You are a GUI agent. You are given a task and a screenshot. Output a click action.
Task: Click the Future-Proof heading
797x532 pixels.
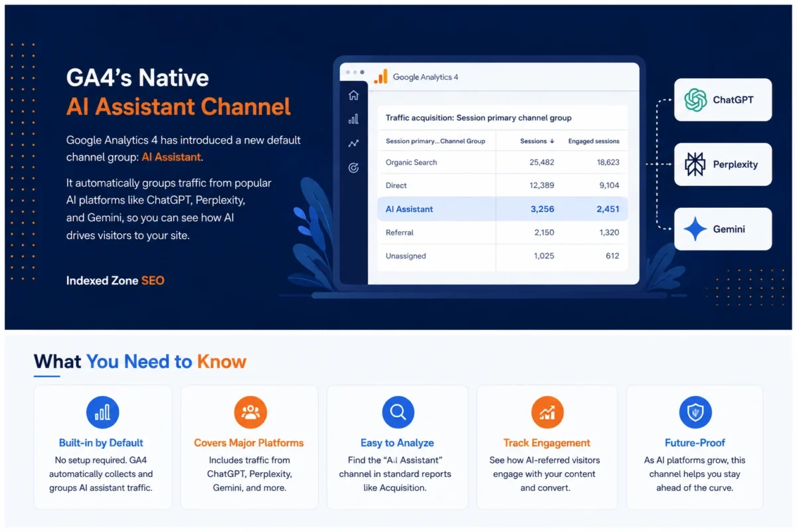(x=695, y=443)
